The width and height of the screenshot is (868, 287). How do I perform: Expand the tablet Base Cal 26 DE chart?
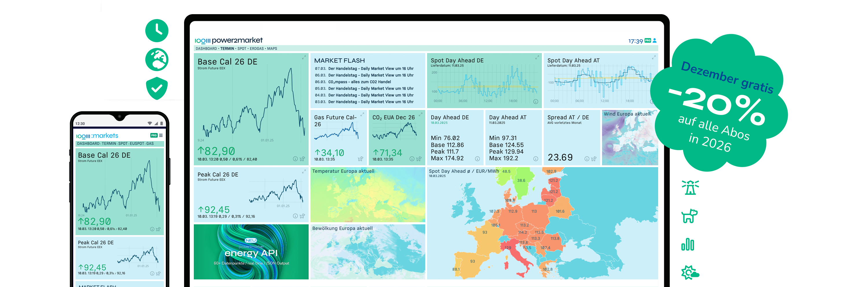[x=304, y=58]
